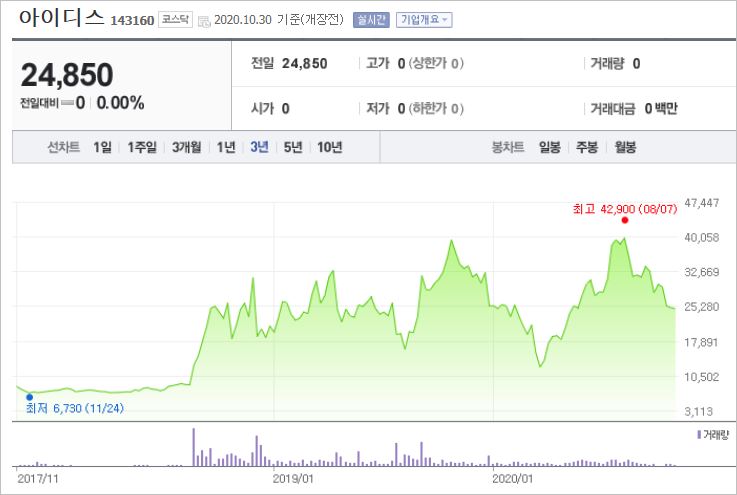The width and height of the screenshot is (737, 495).
Task: Switch to 일봉 candle chart
Action: click(549, 147)
